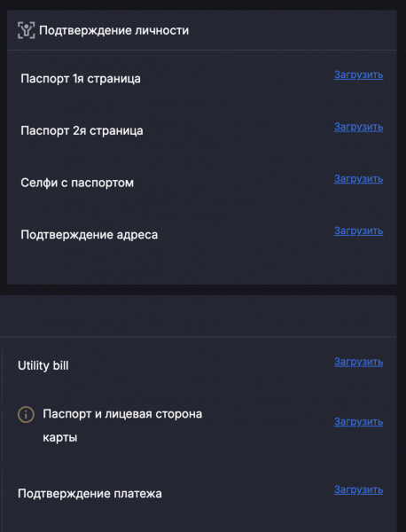Image resolution: width=406 pixels, height=532 pixels.
Task: Select the 'Паспорт 2я страница' label
Action: (x=82, y=130)
